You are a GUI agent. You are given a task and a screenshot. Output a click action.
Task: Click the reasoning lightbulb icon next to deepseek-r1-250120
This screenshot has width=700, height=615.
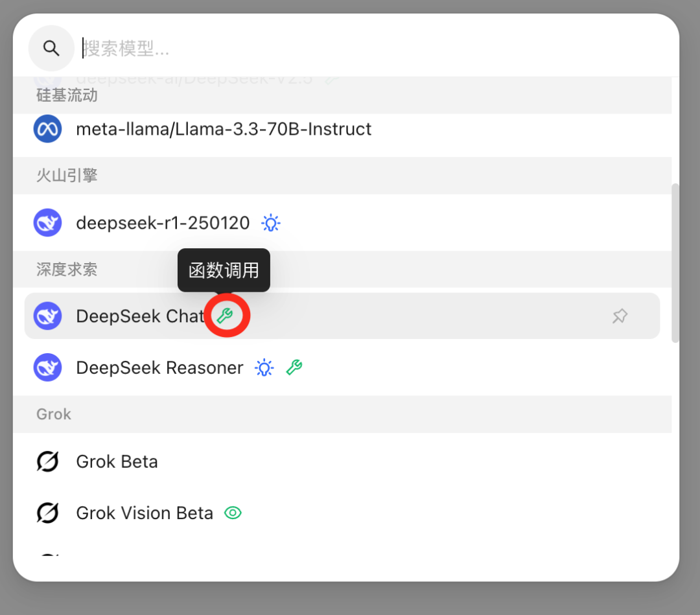point(270,224)
